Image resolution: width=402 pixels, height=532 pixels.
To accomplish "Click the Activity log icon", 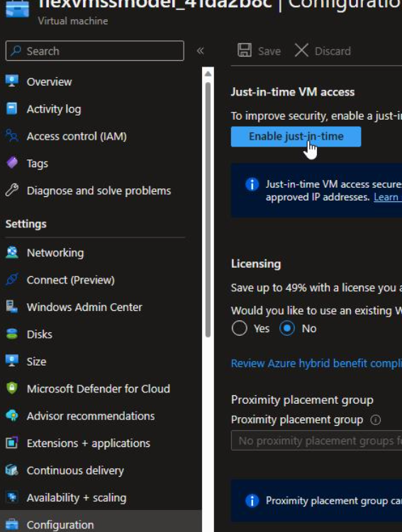I will (x=12, y=108).
